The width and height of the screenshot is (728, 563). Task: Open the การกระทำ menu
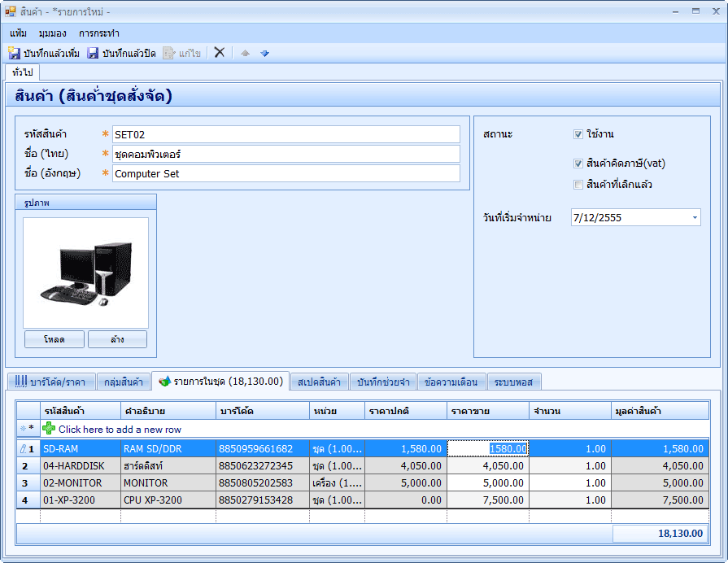tap(99, 33)
